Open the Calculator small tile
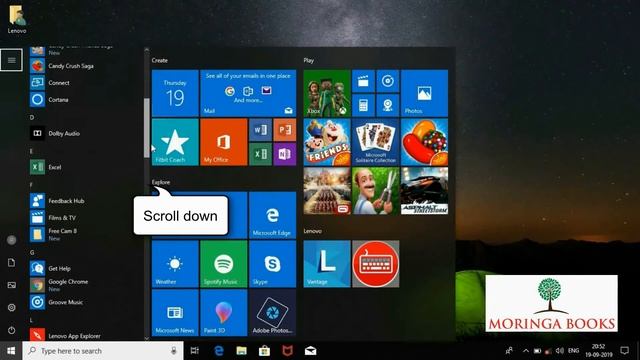 (x=363, y=105)
